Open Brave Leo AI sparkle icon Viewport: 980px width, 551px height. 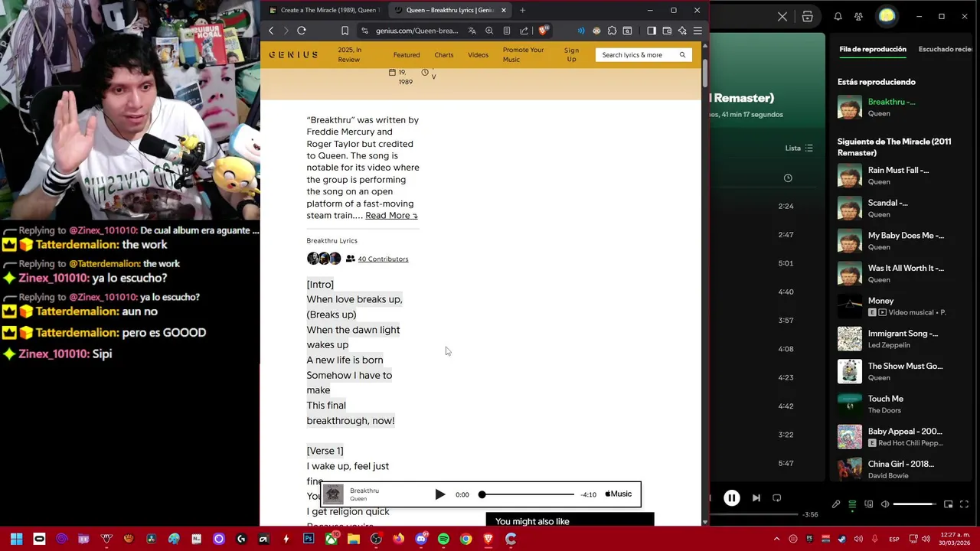(682, 31)
